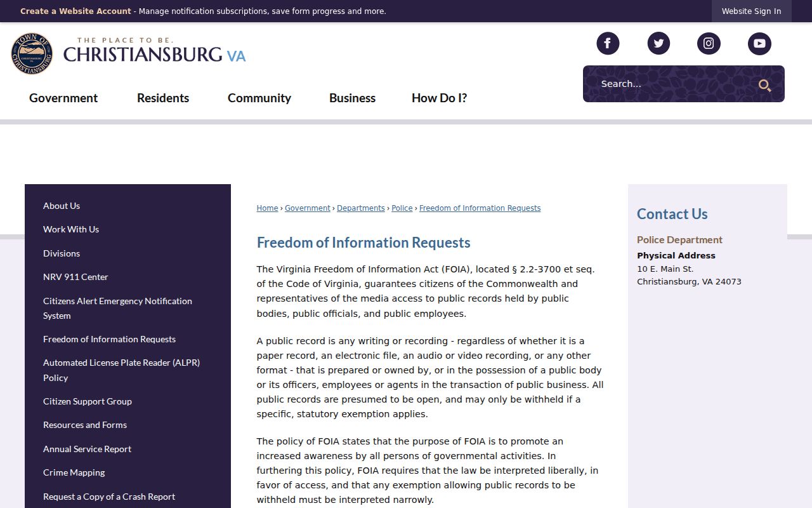This screenshot has height=508, width=812.
Task: Open Request a Copy of a Crash Report
Action: 109,497
